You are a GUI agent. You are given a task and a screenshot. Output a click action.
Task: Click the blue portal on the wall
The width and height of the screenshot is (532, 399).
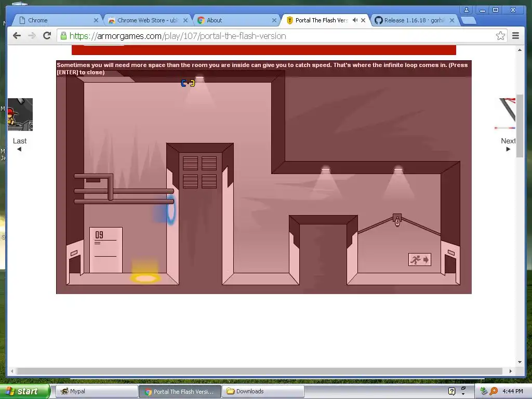(170, 210)
